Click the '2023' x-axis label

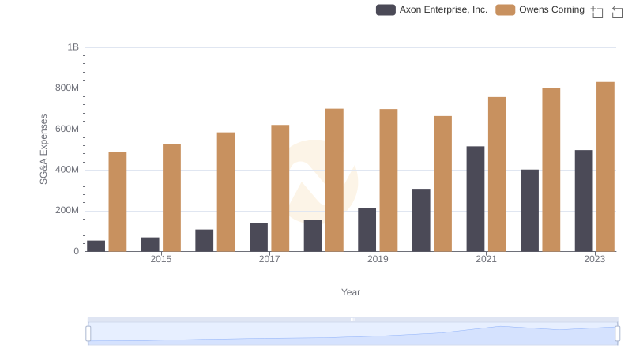[x=595, y=259]
